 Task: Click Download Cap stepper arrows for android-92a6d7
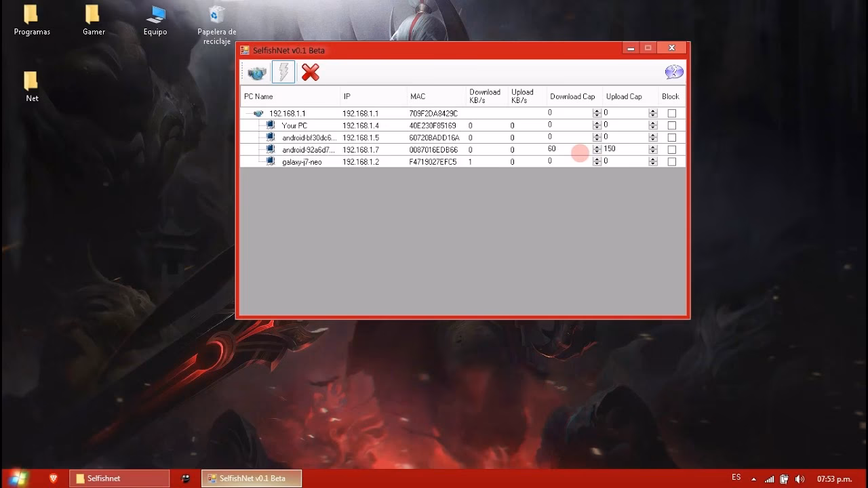597,149
